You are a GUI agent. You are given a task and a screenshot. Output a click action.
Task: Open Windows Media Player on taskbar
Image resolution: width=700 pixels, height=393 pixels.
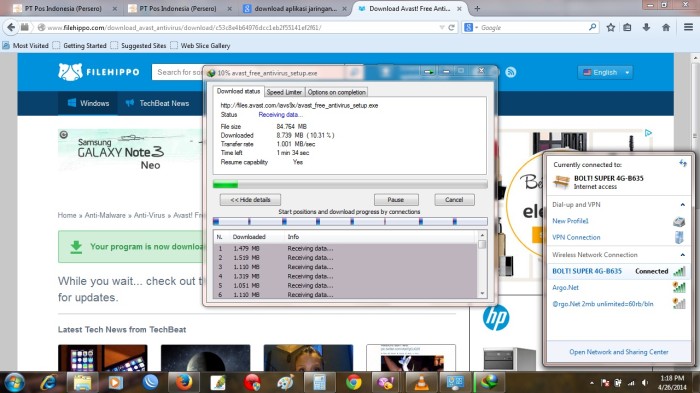116,383
